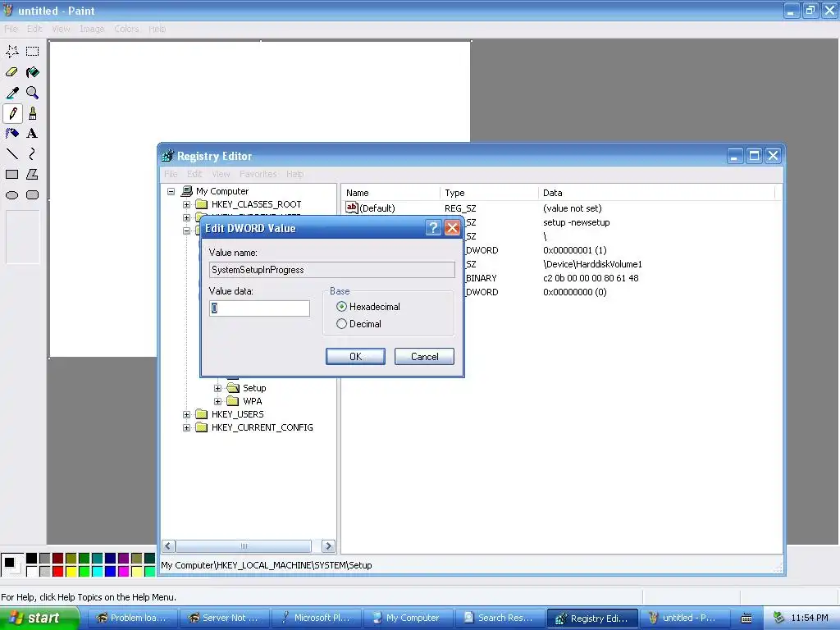The height and width of the screenshot is (630, 840).
Task: Click the "c2 0b 00 00 00 80 61 48" data
Action: pos(591,278)
